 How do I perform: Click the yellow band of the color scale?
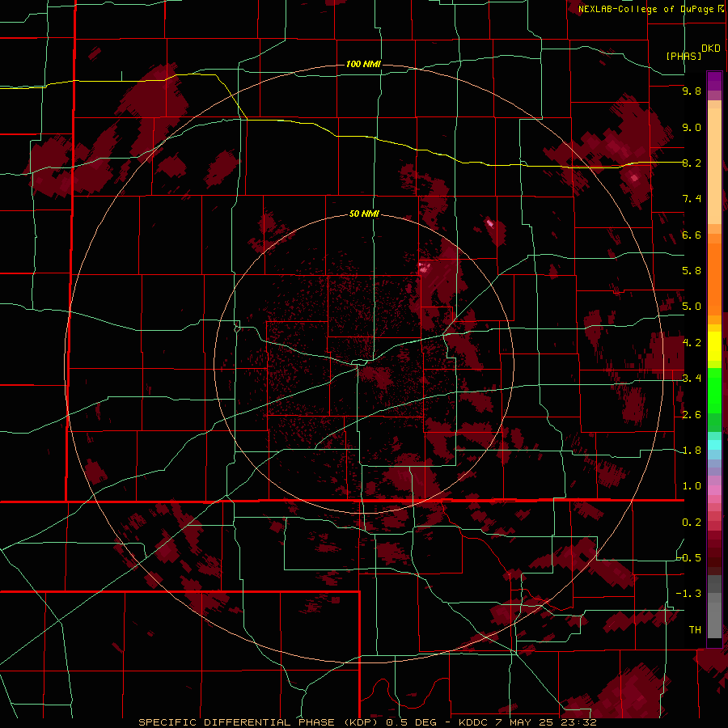pyautogui.click(x=714, y=346)
